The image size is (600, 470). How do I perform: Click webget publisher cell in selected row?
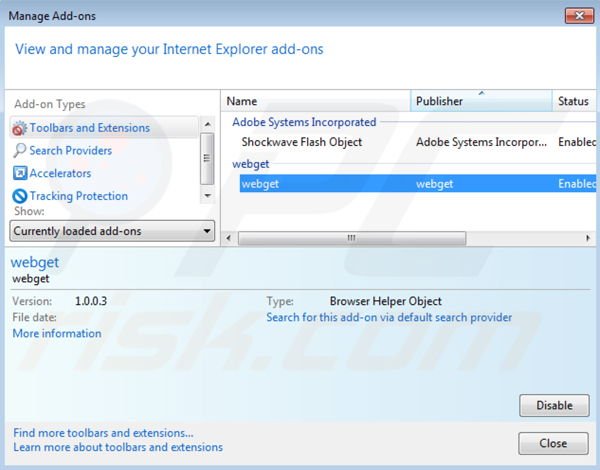point(435,184)
